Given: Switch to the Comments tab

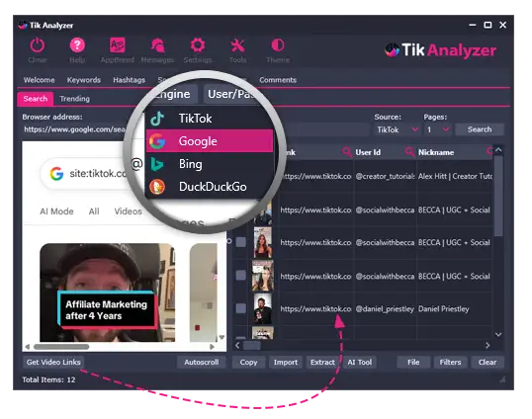Looking at the screenshot, I should point(278,80).
